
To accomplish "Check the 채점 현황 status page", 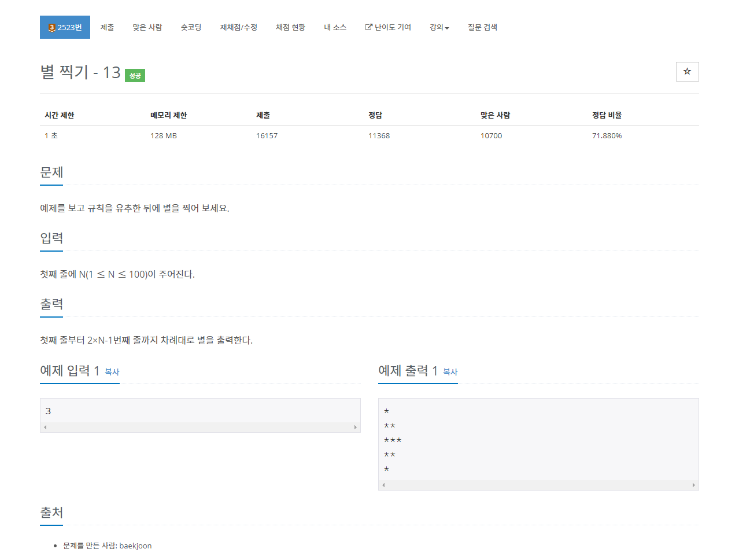I will click(290, 27).
